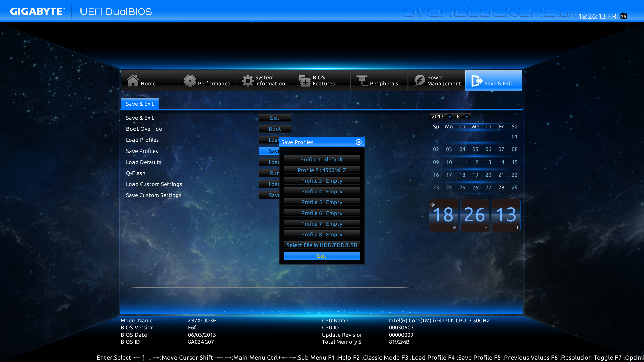The height and width of the screenshot is (362, 644).
Task: Select the Boot Override entry
Action: click(x=144, y=129)
